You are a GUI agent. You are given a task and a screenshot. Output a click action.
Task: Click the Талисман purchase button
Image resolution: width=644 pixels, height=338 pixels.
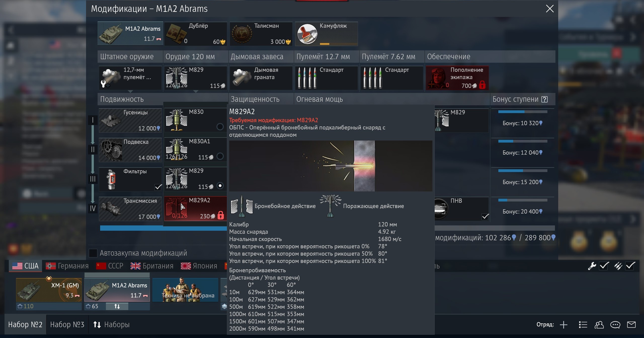tap(261, 34)
